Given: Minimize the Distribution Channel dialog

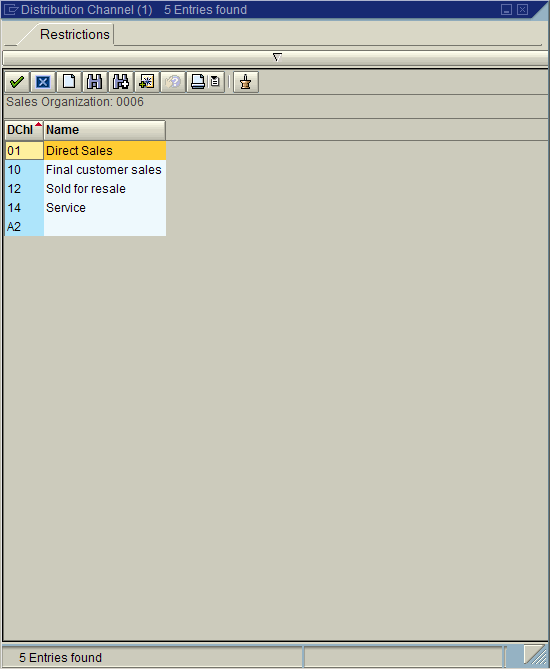Looking at the screenshot, I should [x=506, y=9].
